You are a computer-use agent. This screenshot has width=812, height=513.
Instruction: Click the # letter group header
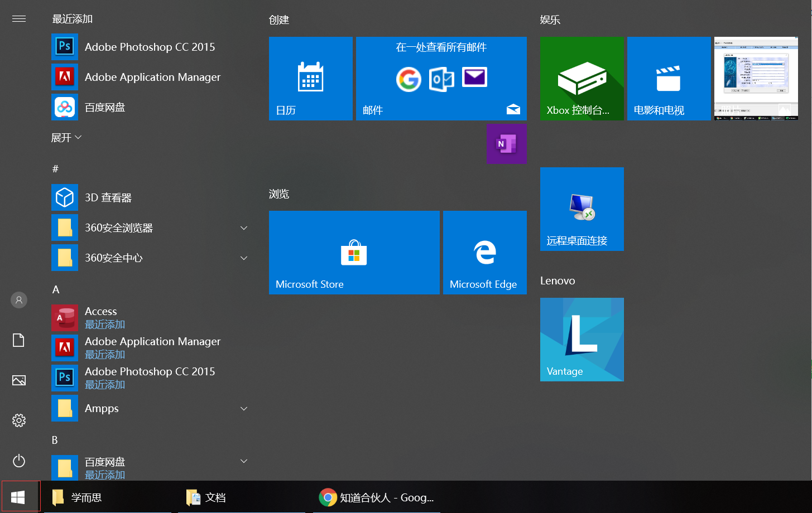tap(55, 168)
